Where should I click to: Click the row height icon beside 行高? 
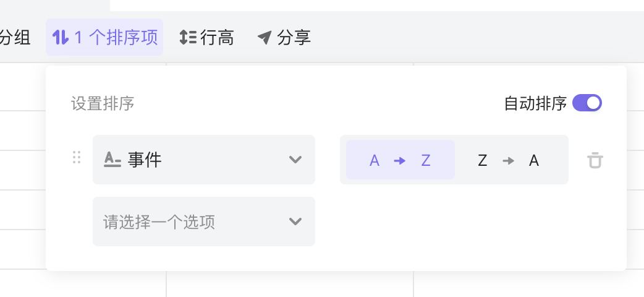click(x=188, y=37)
